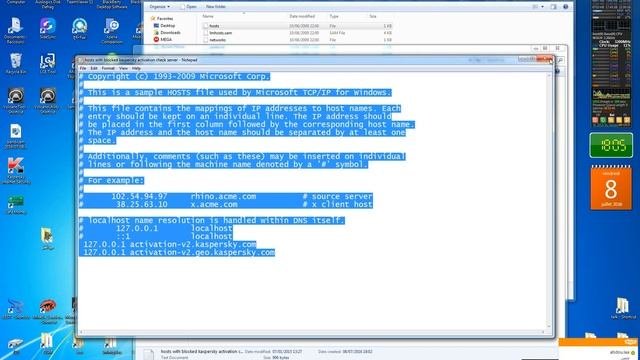
Task: Select the Xperia Companion desktop icon
Action: [x=111, y=31]
